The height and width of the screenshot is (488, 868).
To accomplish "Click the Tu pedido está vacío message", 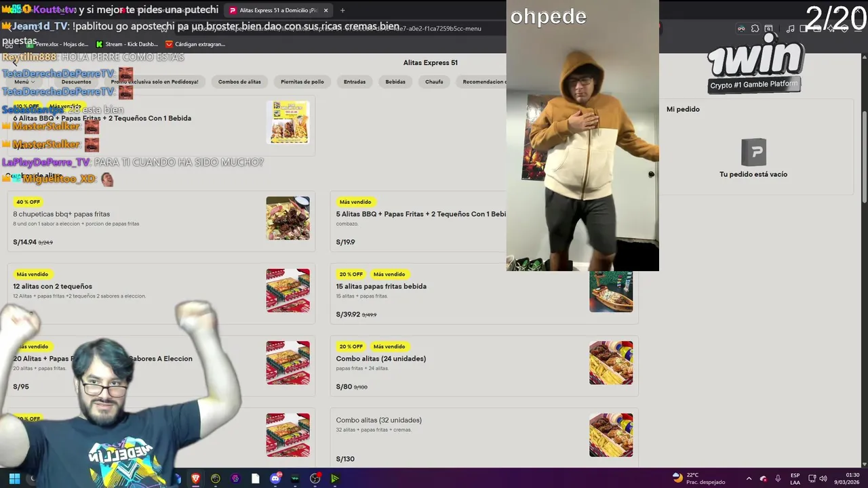I will click(753, 174).
